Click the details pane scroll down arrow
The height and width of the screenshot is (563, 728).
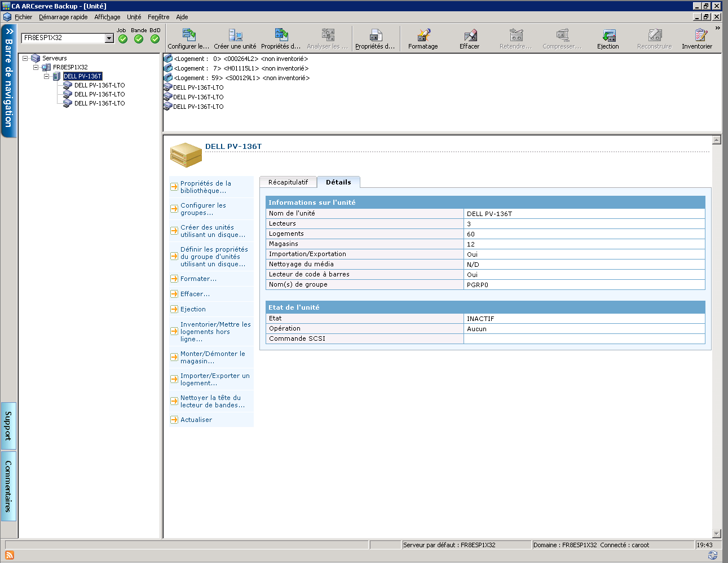click(717, 533)
